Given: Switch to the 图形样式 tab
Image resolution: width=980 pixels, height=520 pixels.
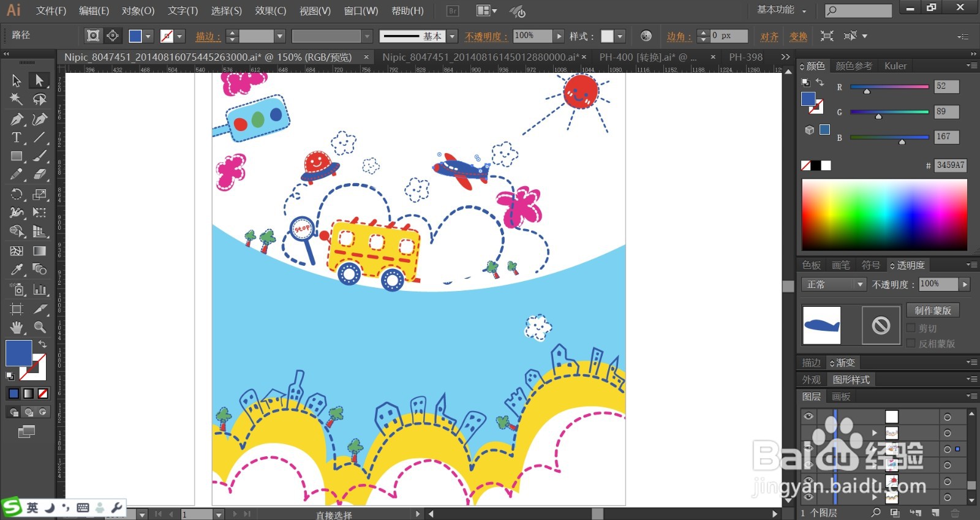Looking at the screenshot, I should click(851, 380).
